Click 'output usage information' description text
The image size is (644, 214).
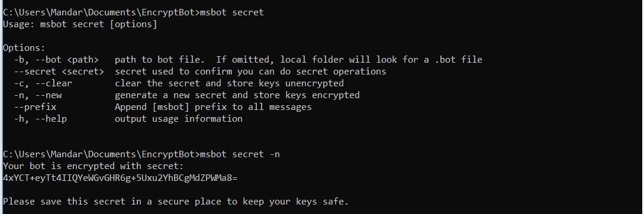[179, 119]
